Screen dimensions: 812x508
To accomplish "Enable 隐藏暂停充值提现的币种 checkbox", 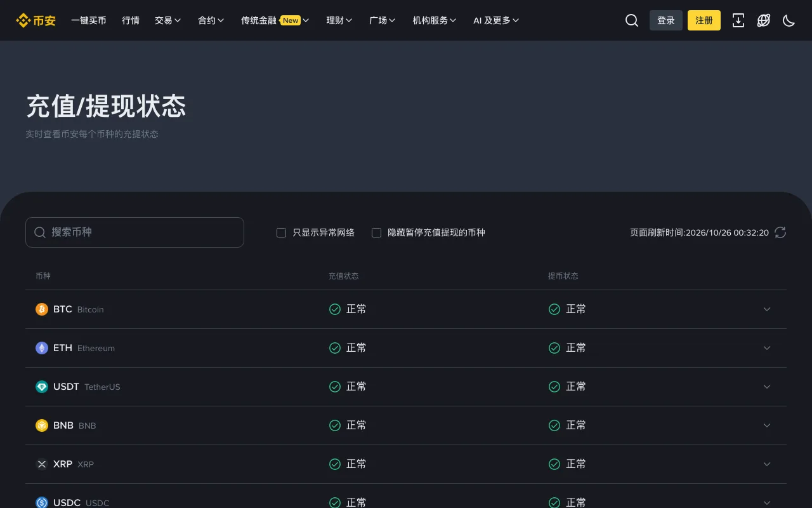I will click(x=377, y=232).
